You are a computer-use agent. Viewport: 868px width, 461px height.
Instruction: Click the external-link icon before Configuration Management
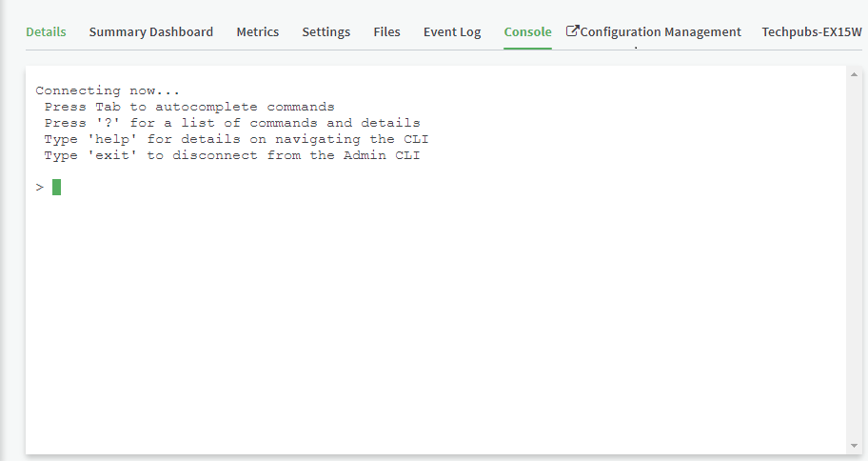[x=572, y=31]
